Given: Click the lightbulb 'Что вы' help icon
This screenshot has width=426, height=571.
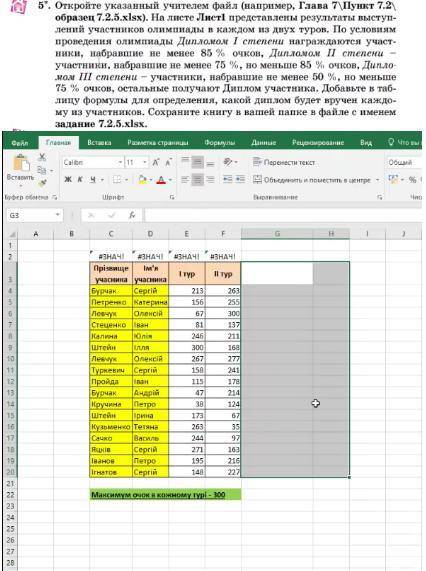Looking at the screenshot, I should coord(391,142).
